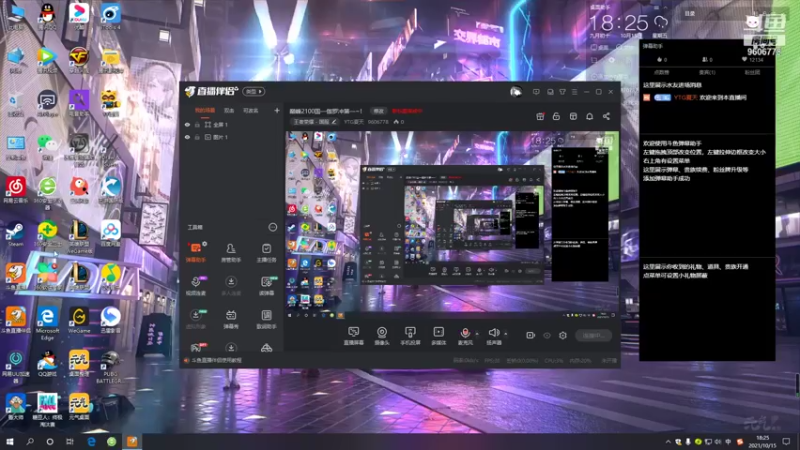Open the 弹幕助手 tool in toolbox
Viewport: 800px width, 450px height.
pos(196,253)
